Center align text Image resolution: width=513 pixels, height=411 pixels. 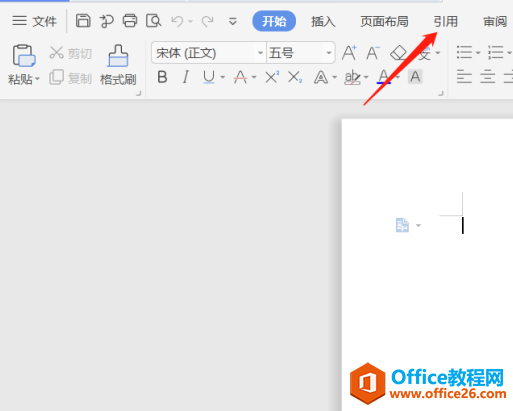click(487, 77)
